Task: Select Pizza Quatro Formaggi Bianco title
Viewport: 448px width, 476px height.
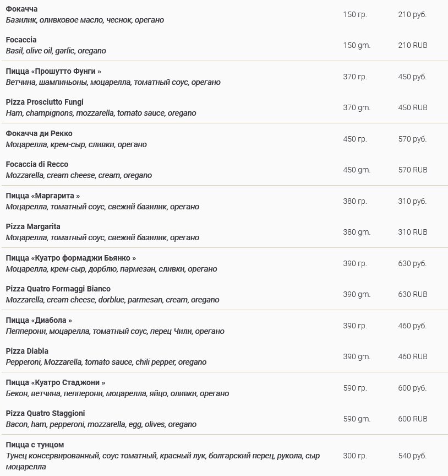Action: 58,289
